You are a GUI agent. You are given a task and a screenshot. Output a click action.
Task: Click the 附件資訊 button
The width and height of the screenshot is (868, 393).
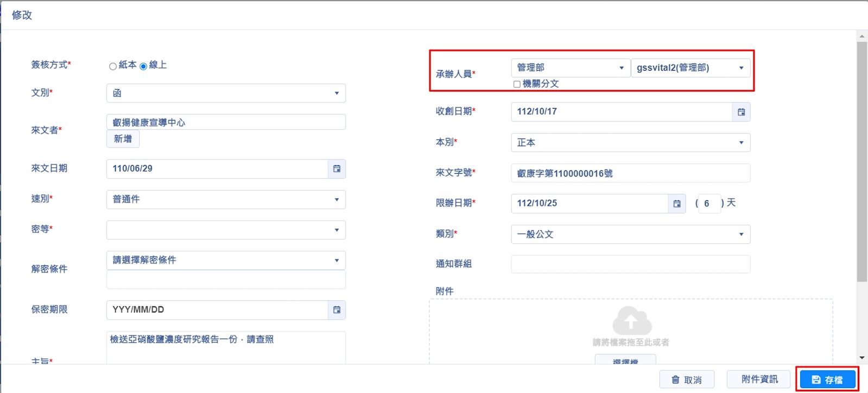pyautogui.click(x=759, y=379)
